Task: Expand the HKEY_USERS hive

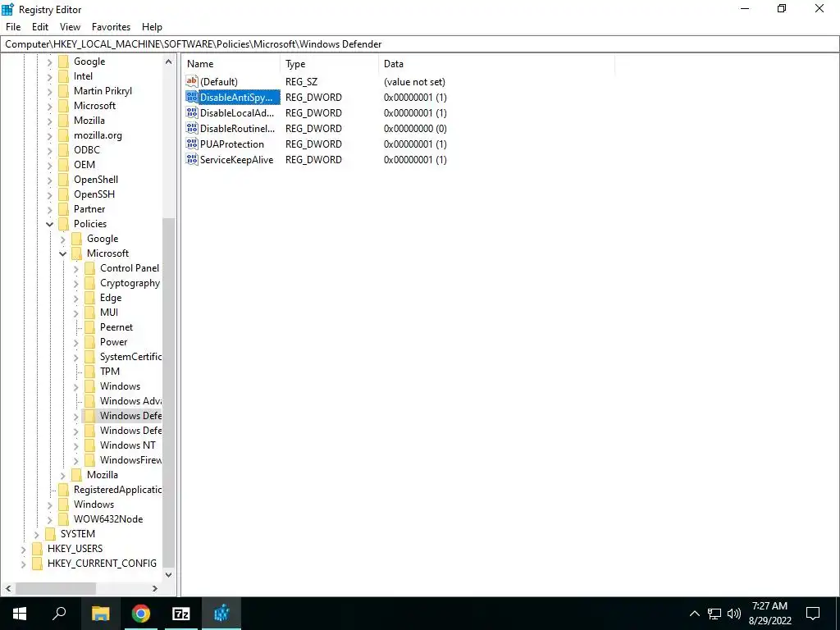Action: point(23,549)
